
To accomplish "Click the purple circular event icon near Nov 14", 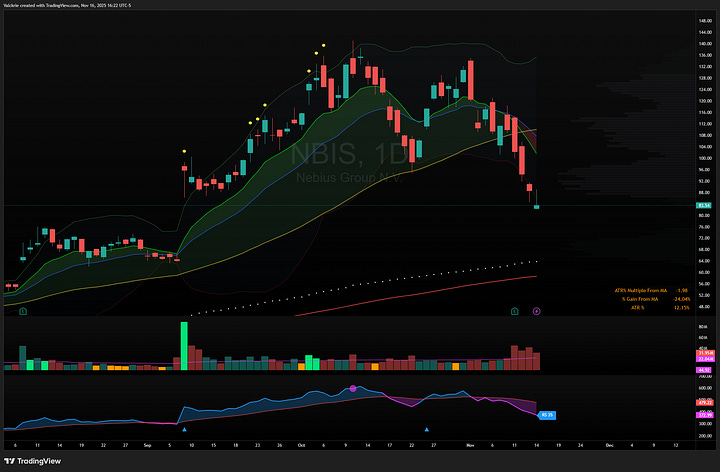I will [536, 311].
